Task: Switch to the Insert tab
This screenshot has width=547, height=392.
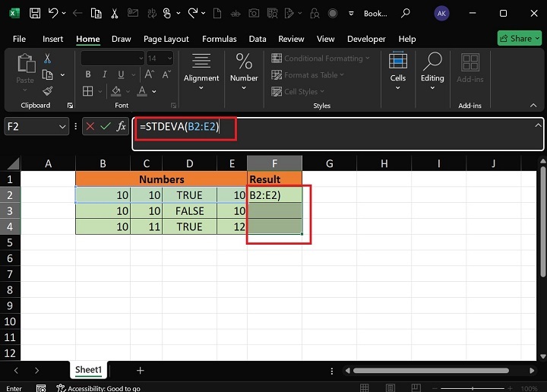Action: click(52, 39)
